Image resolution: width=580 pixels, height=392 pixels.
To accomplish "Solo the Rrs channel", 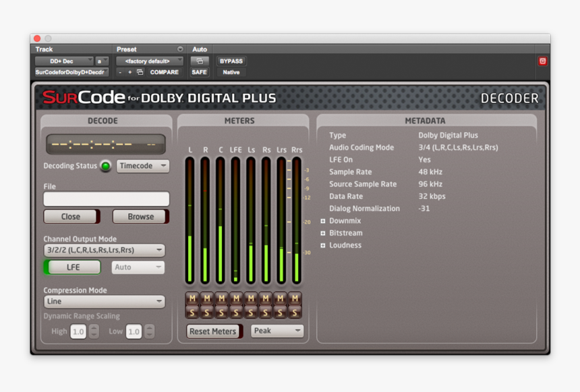I will pos(295,312).
